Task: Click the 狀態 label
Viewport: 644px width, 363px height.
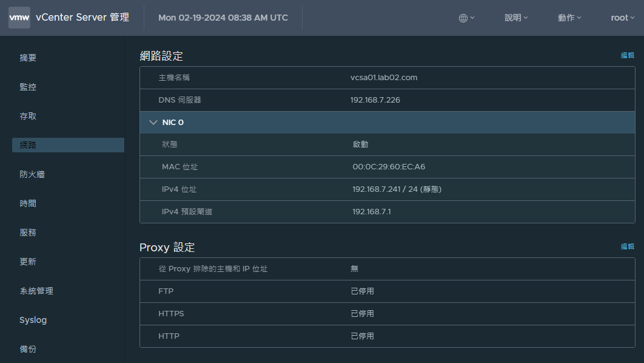Action: 170,144
